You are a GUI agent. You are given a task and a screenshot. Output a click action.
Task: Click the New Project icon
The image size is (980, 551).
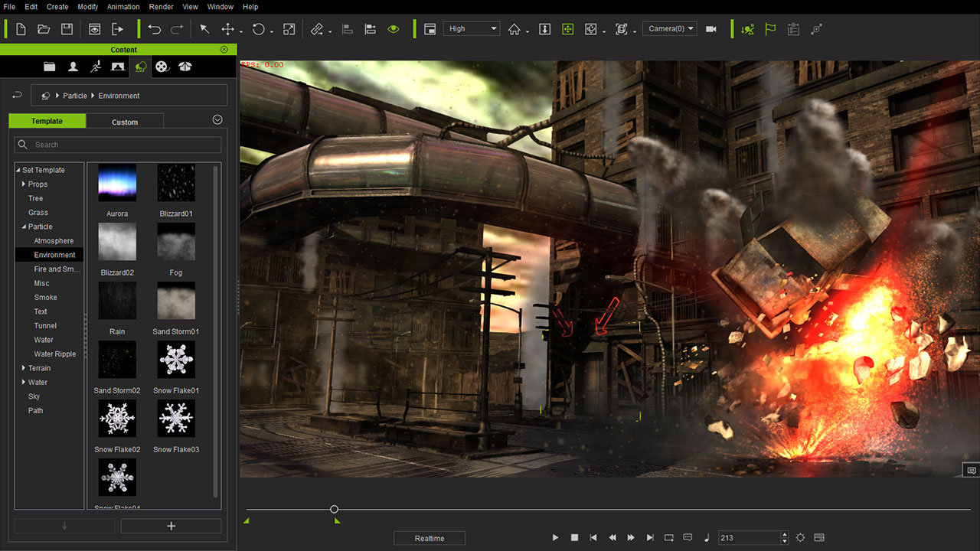pos(21,29)
